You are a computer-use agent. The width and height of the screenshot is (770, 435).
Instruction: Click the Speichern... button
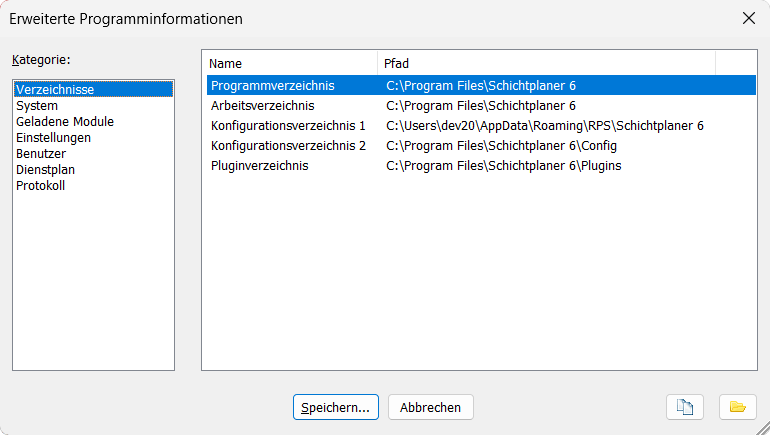click(335, 407)
